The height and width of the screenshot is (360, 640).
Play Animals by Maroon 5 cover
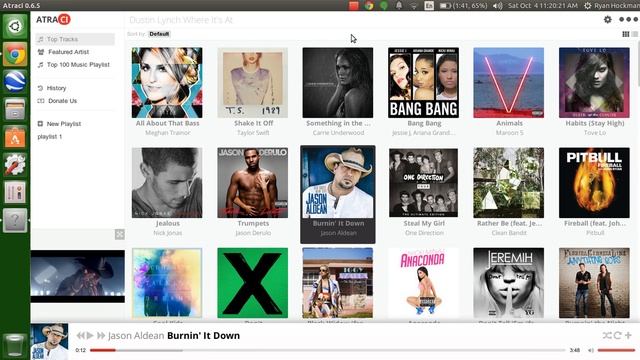509,83
